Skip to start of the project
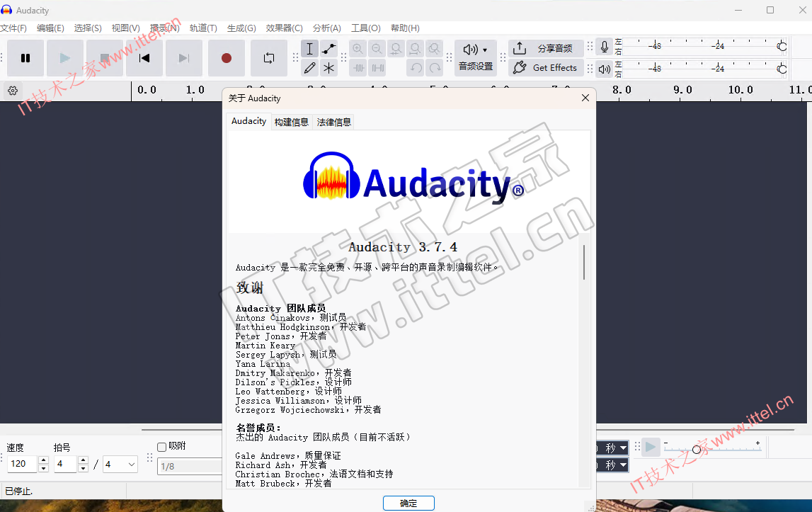The width and height of the screenshot is (812, 512). point(144,58)
